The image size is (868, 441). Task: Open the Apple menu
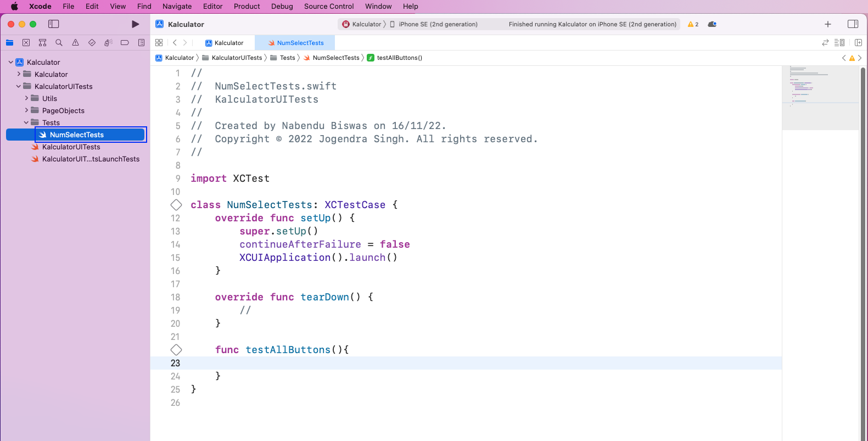point(15,7)
